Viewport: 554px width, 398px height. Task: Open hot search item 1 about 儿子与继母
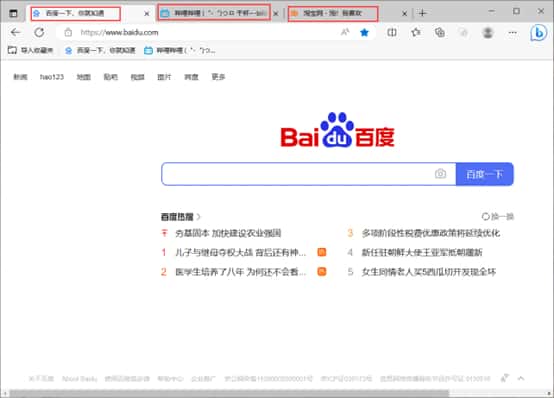coord(240,252)
